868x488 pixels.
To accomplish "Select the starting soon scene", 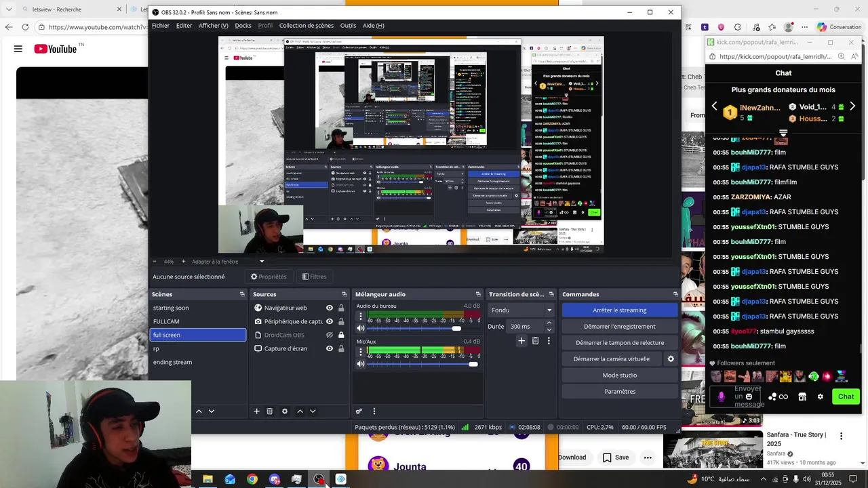I will click(198, 308).
